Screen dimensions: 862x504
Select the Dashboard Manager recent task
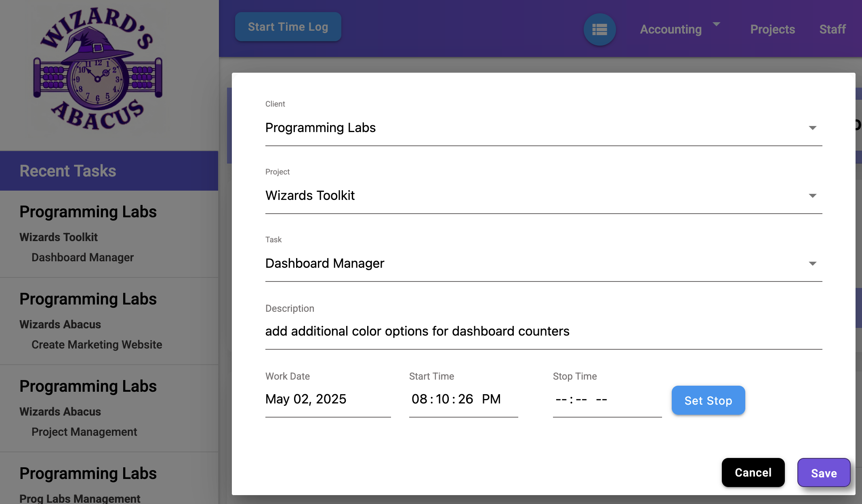pos(82,258)
